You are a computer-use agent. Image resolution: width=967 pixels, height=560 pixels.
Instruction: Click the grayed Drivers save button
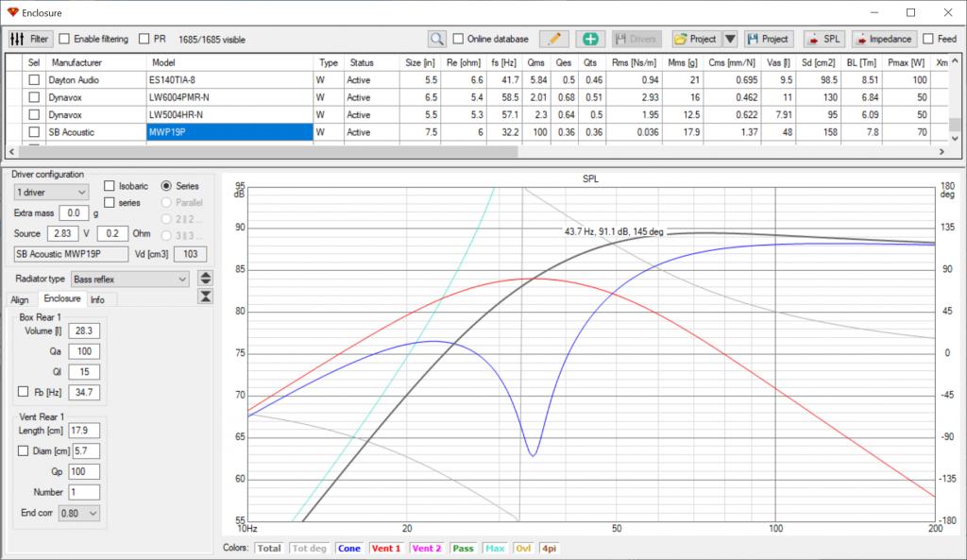click(637, 39)
